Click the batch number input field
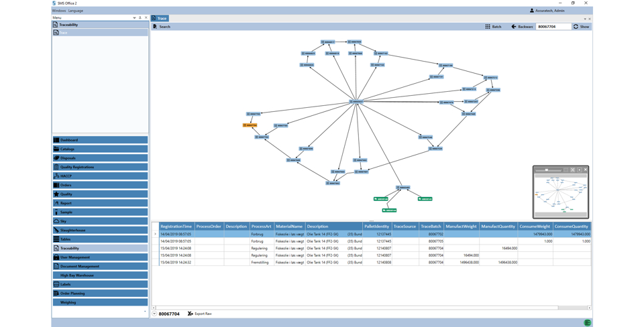The image size is (644, 327). tap(553, 27)
